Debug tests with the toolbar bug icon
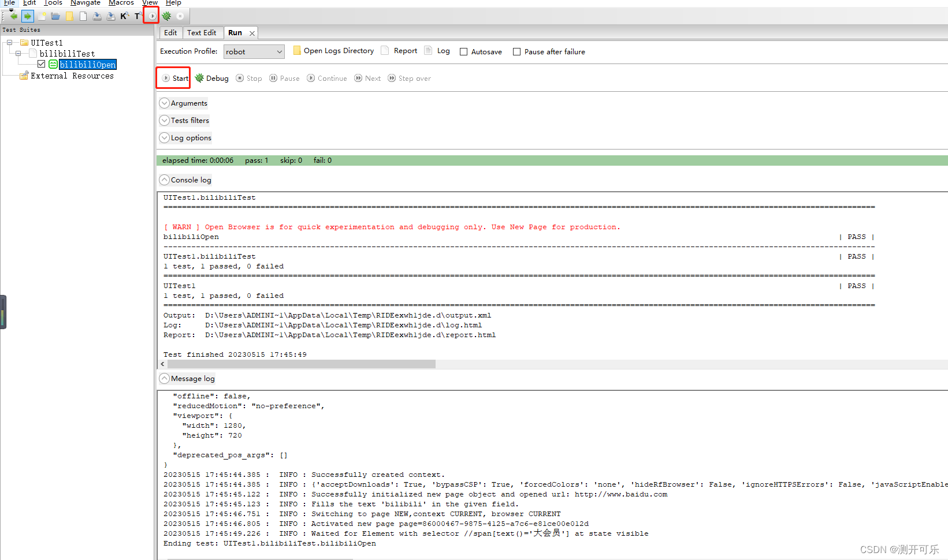 pyautogui.click(x=166, y=16)
